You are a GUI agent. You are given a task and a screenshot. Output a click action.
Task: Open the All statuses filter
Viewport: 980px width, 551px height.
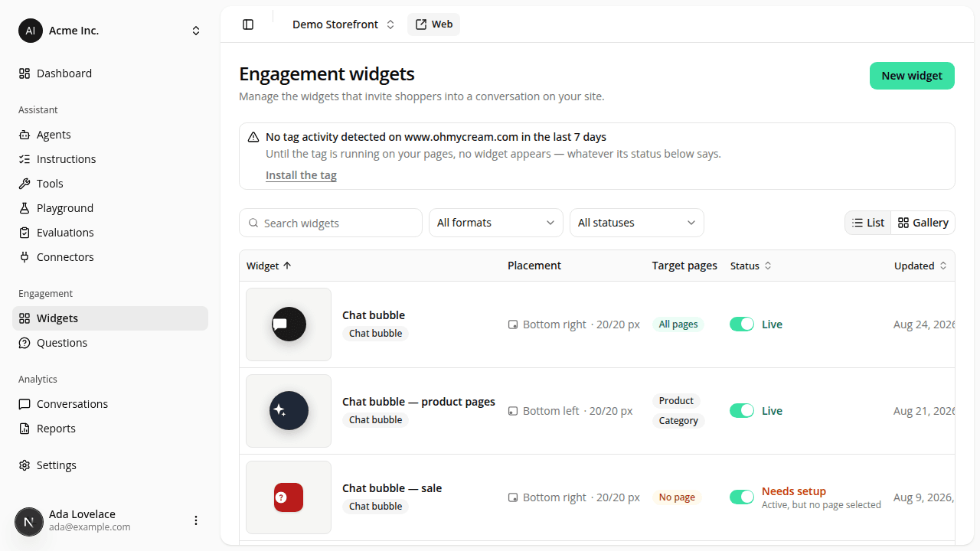pos(637,223)
